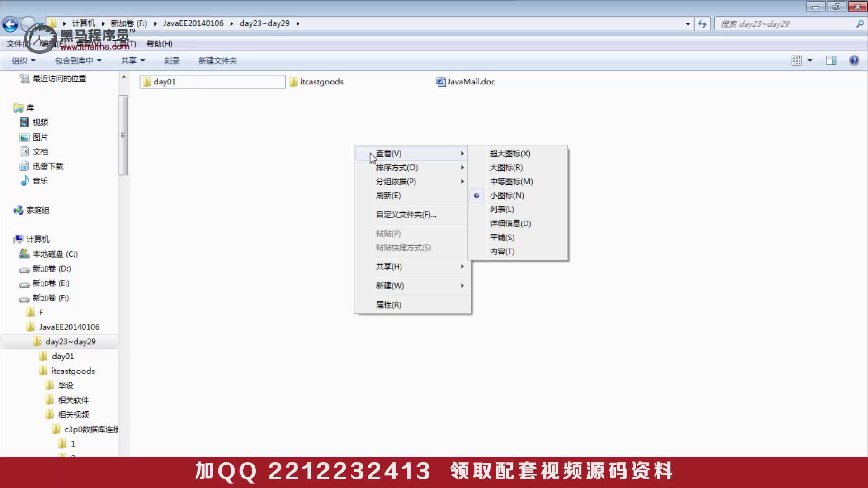Click the 新建文件夹 button
This screenshot has height=488, width=868.
pos(217,61)
